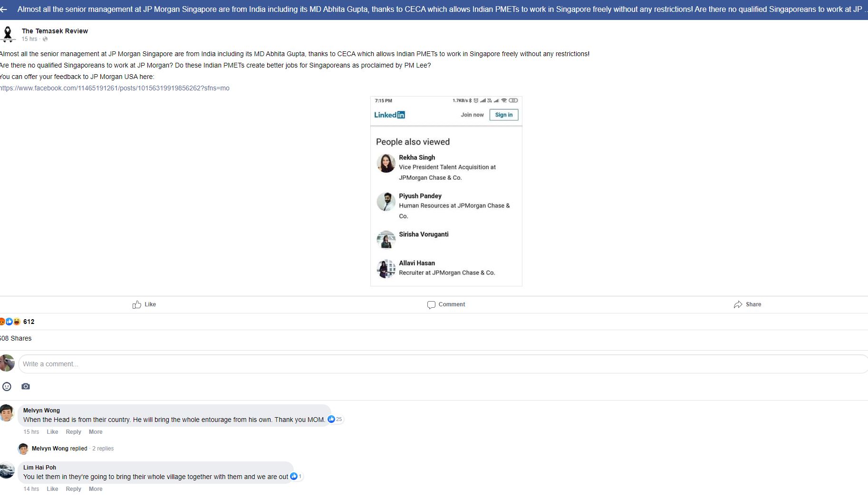868x499 pixels.
Task: Click Join now in LinkedIn image
Action: 472,115
